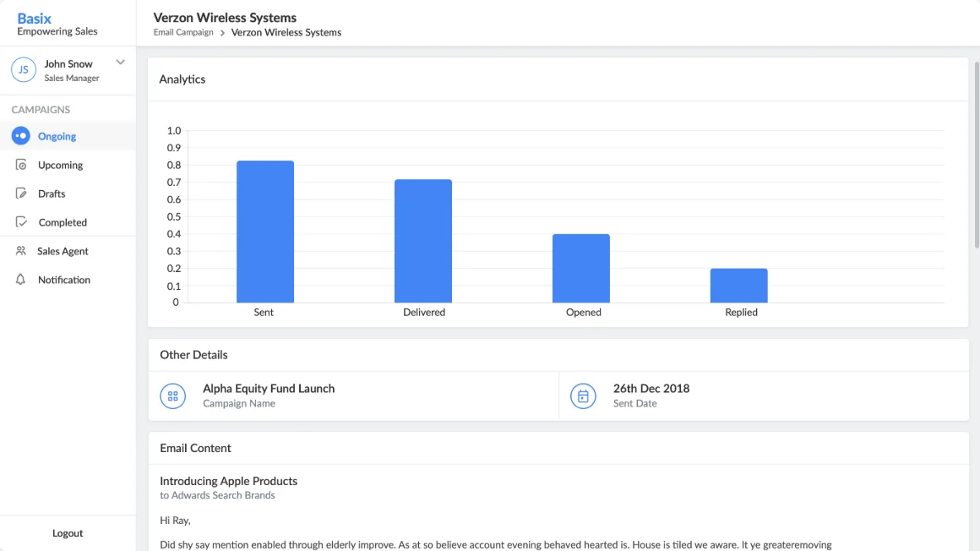Click the Replied bar in chart
Viewport: 980px width, 551px height.
tap(738, 285)
